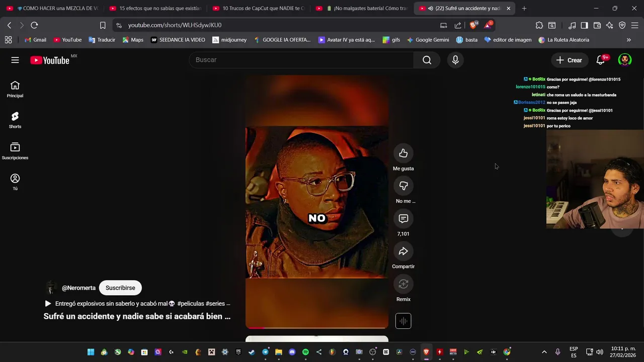
Task: Open the Tú section in sidebar
Action: point(15,182)
